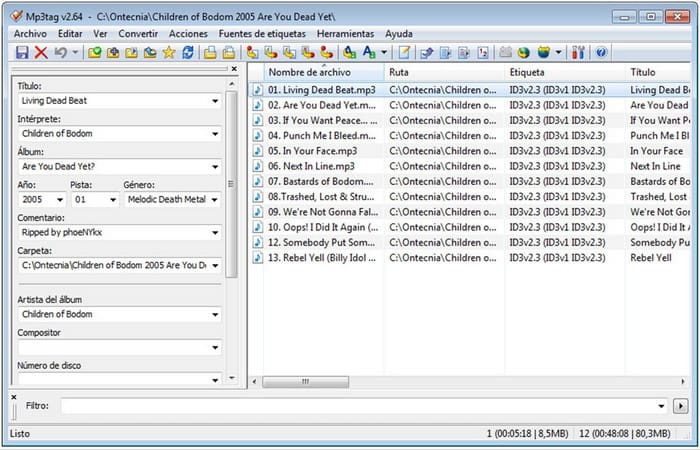Click the red X Remove tag icon
This screenshot has height=450, width=700.
tap(41, 53)
